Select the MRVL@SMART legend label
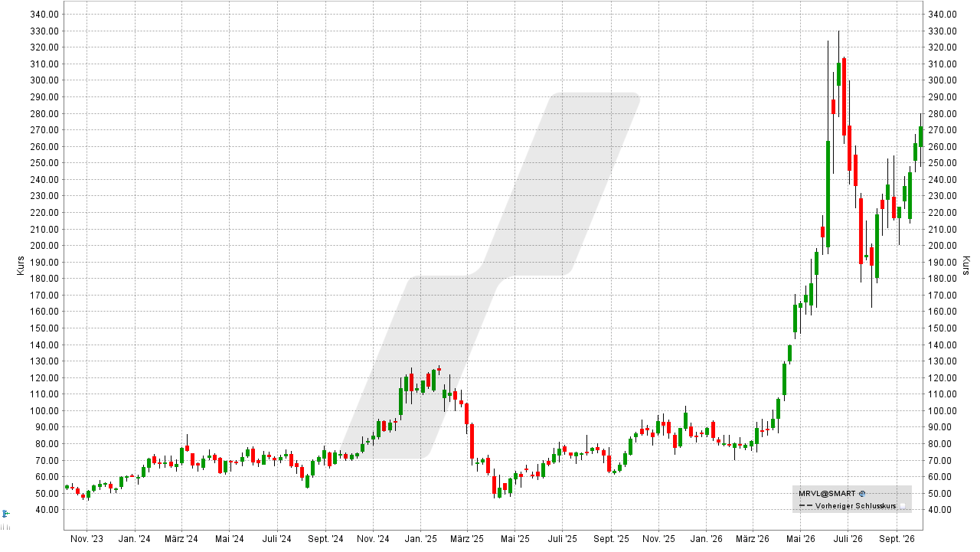This screenshot has height=552, width=980. (827, 494)
